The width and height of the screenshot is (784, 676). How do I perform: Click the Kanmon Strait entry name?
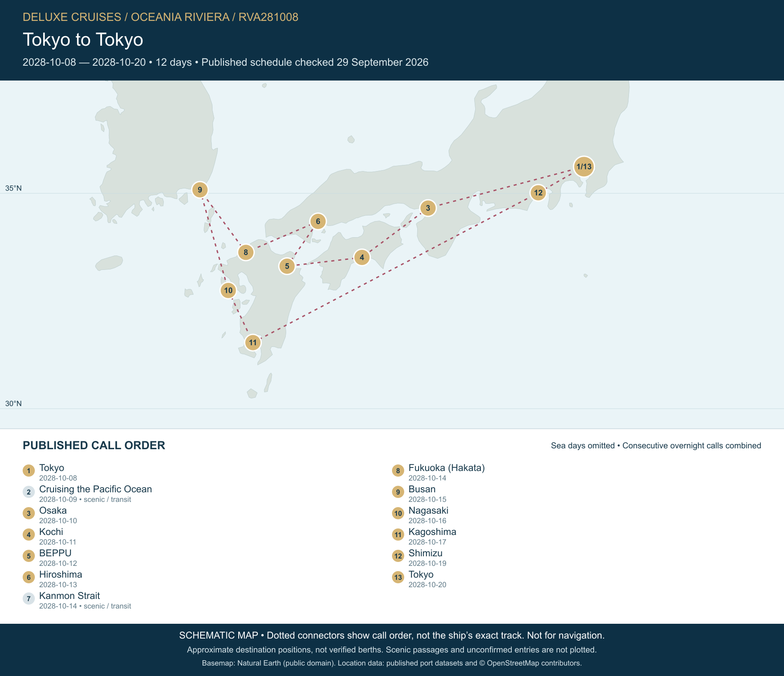click(x=70, y=596)
